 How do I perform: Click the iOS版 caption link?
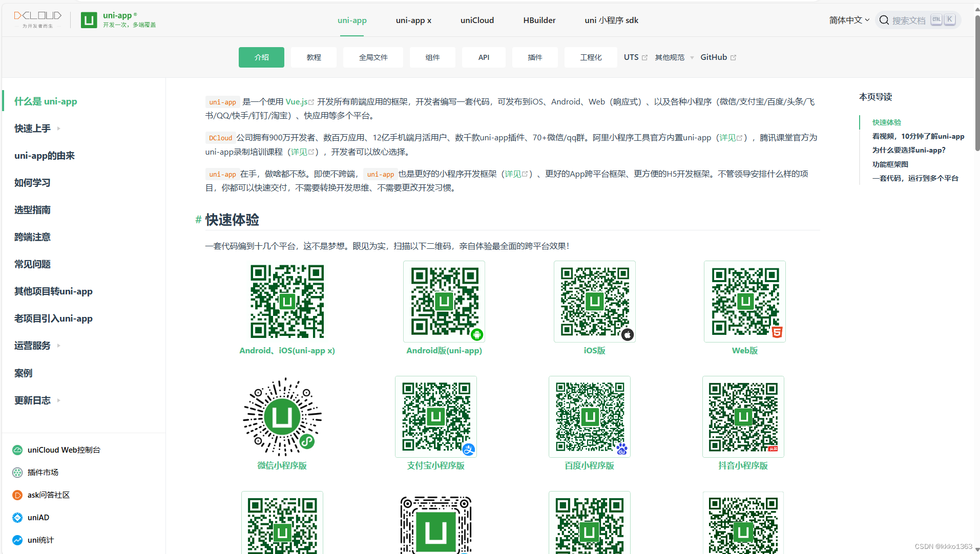point(595,351)
